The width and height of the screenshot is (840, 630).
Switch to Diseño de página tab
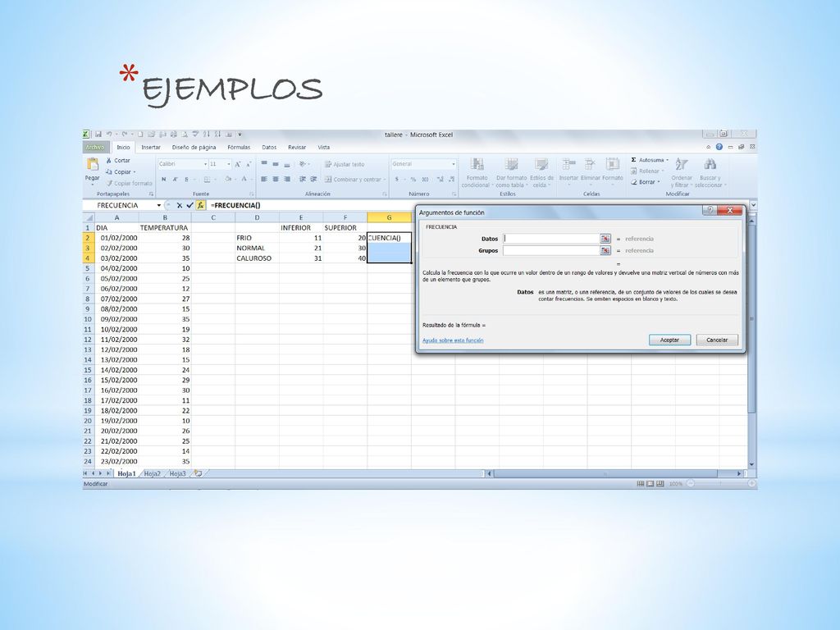click(x=194, y=148)
